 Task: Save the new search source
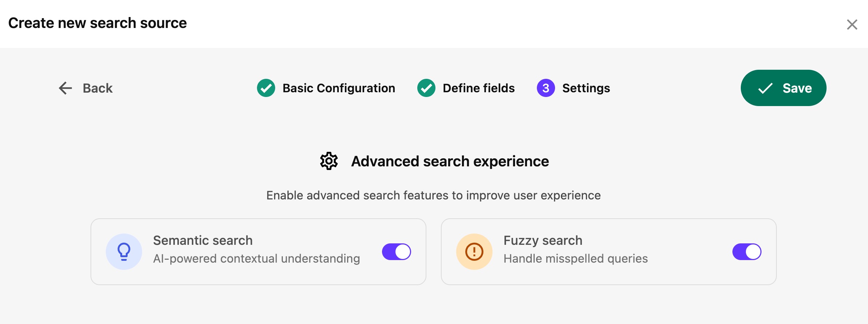pos(784,88)
